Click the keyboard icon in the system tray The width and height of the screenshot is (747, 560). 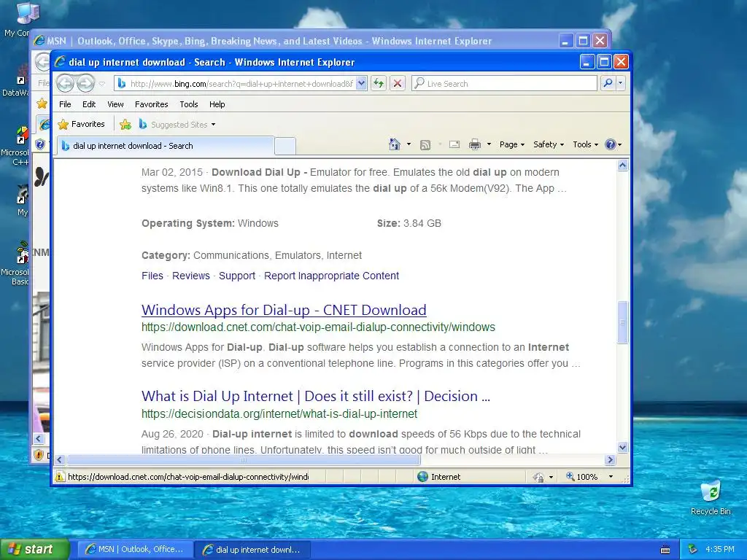(665, 550)
